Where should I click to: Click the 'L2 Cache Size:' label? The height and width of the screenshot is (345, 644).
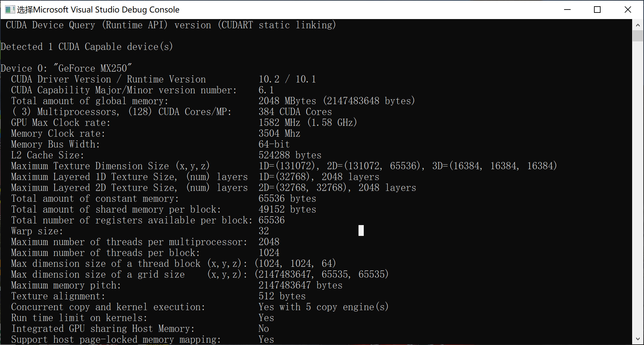point(47,155)
